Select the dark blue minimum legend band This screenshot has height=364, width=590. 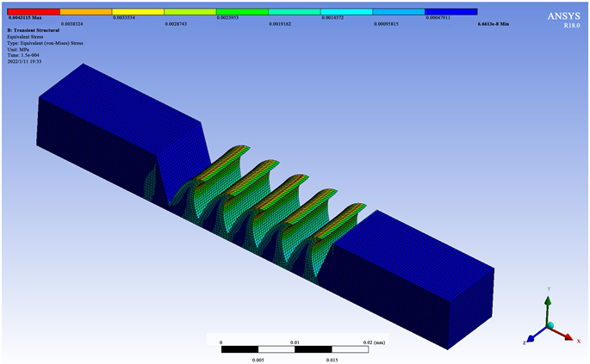click(450, 12)
